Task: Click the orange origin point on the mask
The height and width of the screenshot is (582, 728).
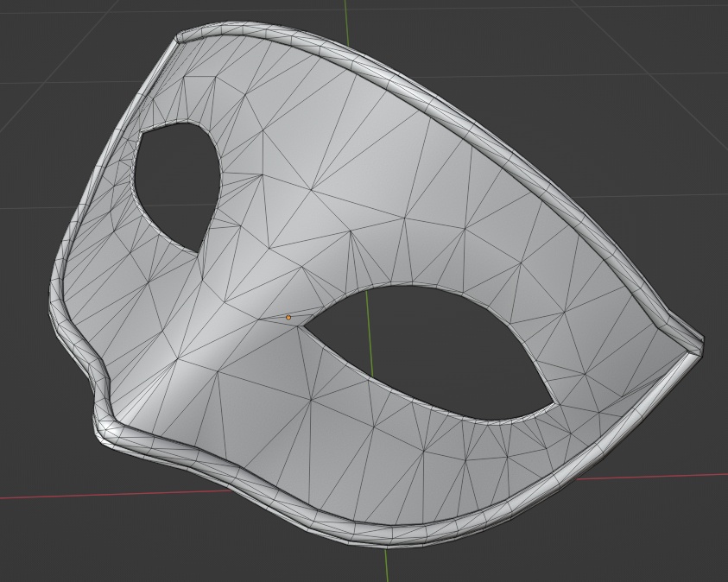Action: point(288,318)
